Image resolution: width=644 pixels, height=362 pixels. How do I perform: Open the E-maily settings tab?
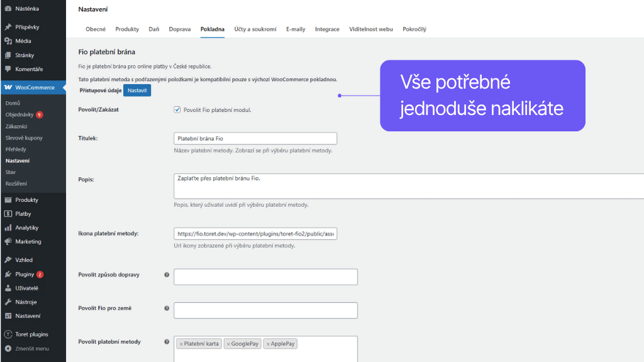[296, 29]
